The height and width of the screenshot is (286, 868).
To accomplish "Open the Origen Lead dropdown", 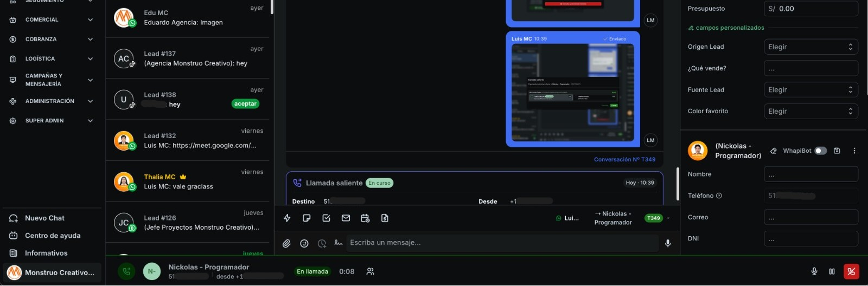I will tap(811, 47).
